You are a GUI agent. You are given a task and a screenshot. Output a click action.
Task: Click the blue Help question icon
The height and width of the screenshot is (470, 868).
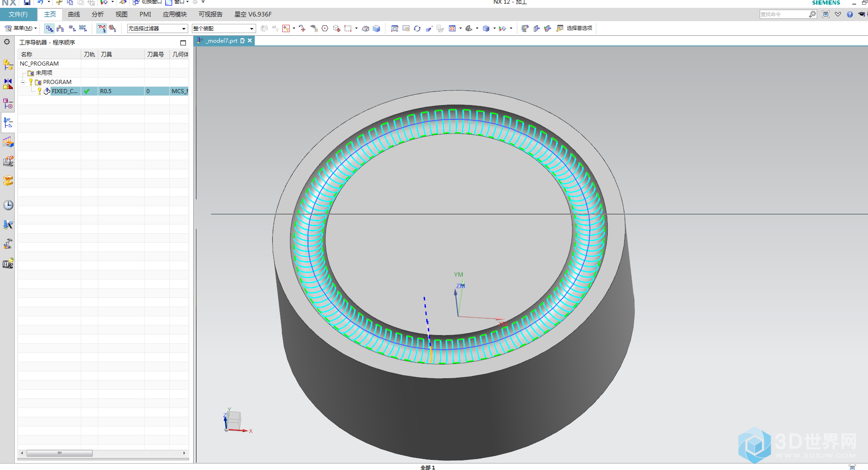pyautogui.click(x=850, y=14)
